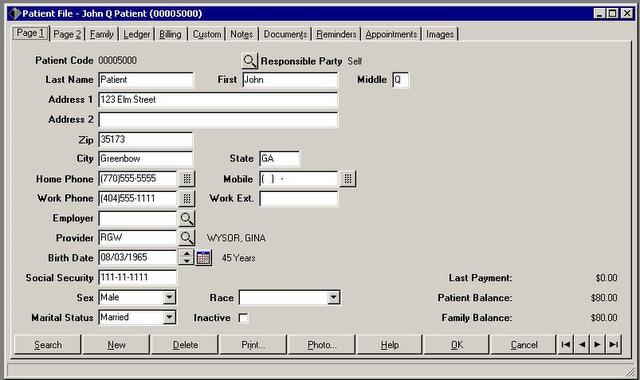Click the Home Phone field
The width and height of the screenshot is (640, 380).
138,178
